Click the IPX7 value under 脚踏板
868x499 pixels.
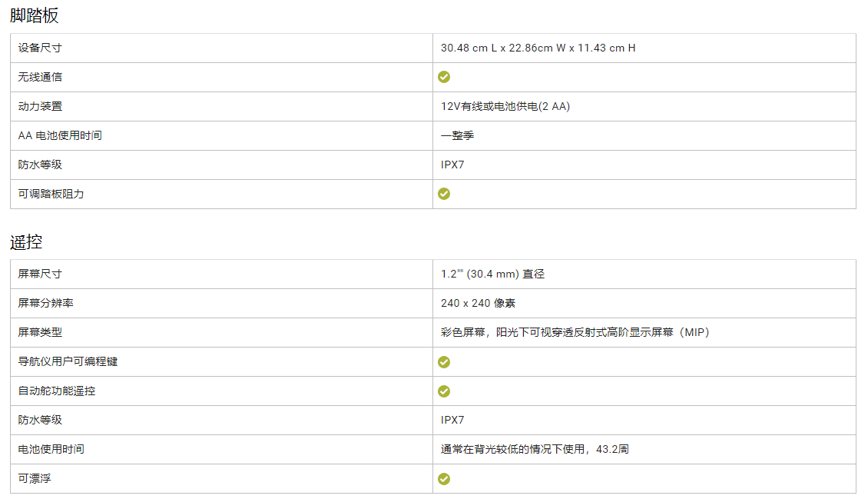452,165
